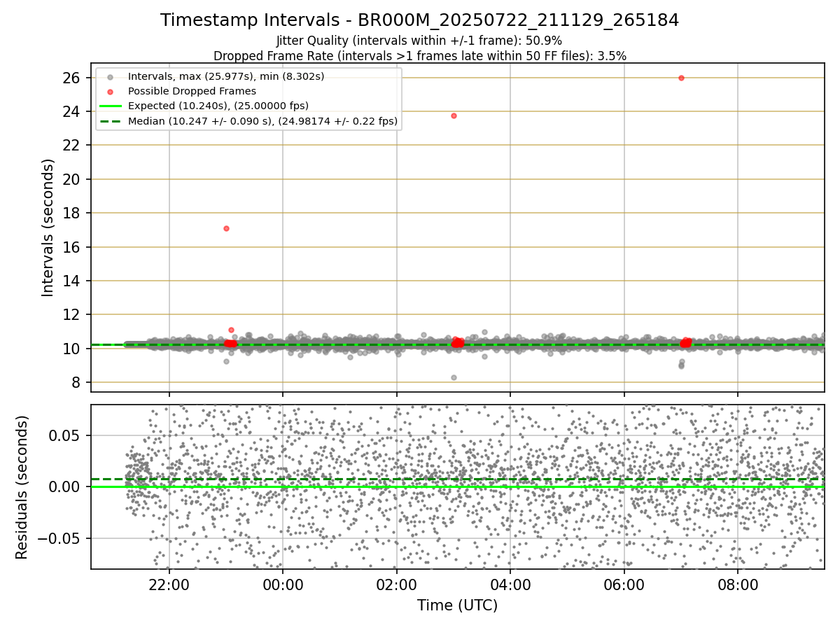840x630 pixels.
Task: Click the '08:00' x-axis tick label
Action: (738, 585)
